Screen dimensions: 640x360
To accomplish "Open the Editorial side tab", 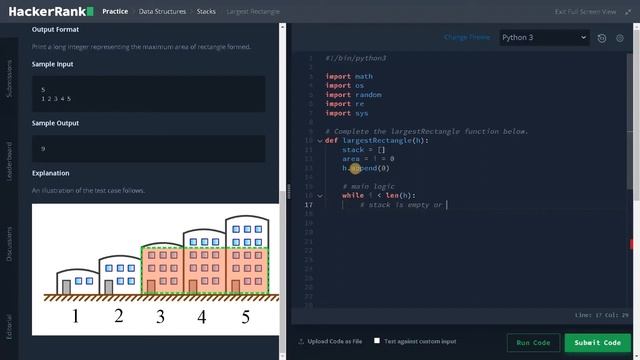I will 9,327.
